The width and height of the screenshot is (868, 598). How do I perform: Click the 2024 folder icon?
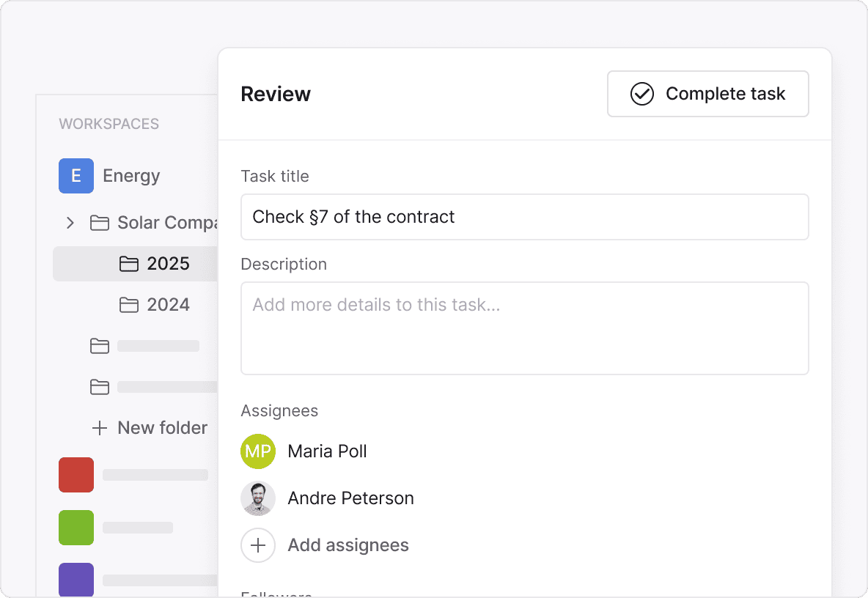(129, 305)
